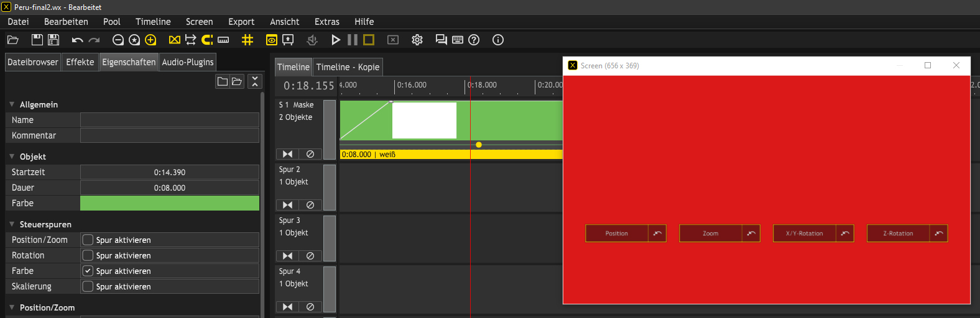The height and width of the screenshot is (318, 980).
Task: Open project with the folder toolbar icon
Action: point(12,40)
